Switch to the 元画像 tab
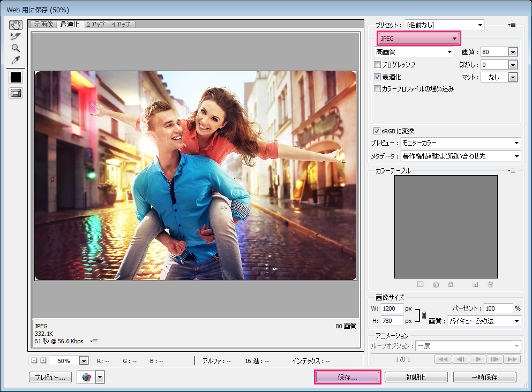This screenshot has width=532, height=392. point(44,24)
